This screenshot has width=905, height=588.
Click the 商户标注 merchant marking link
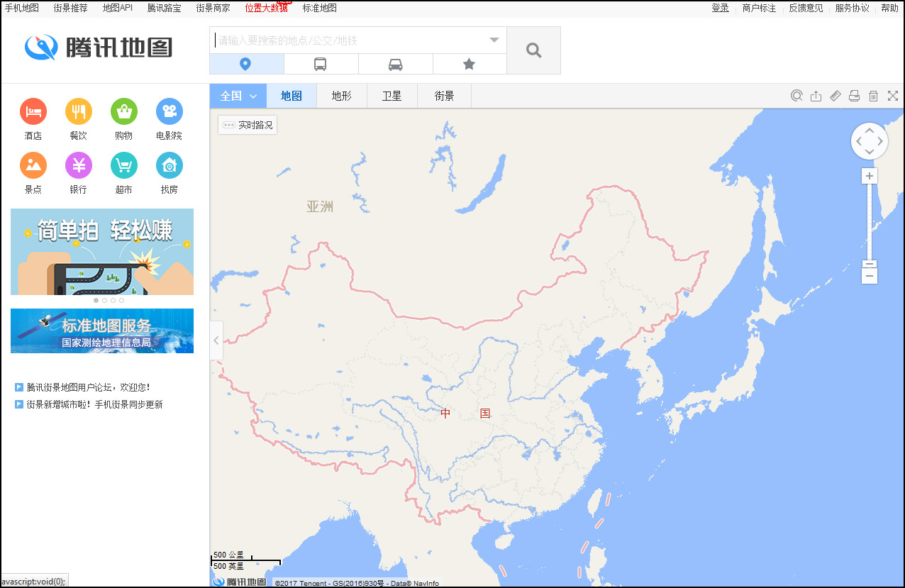pyautogui.click(x=760, y=8)
